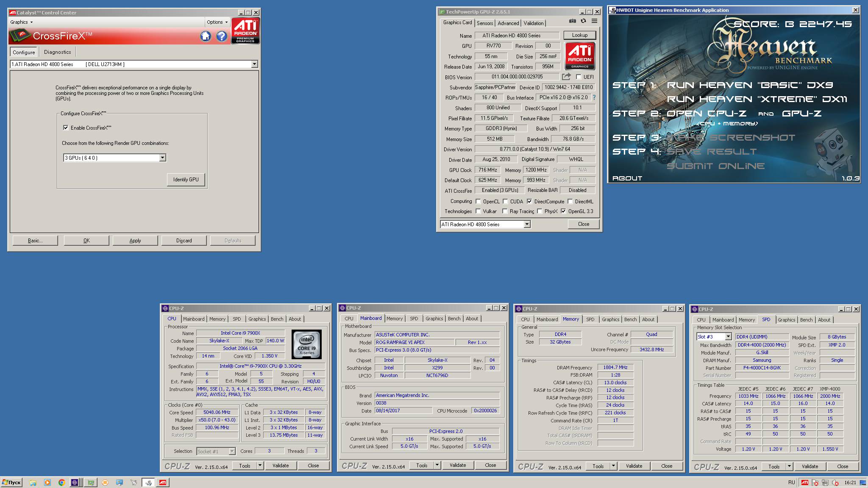Open Advanced tab in GPU-Z

[x=508, y=23]
